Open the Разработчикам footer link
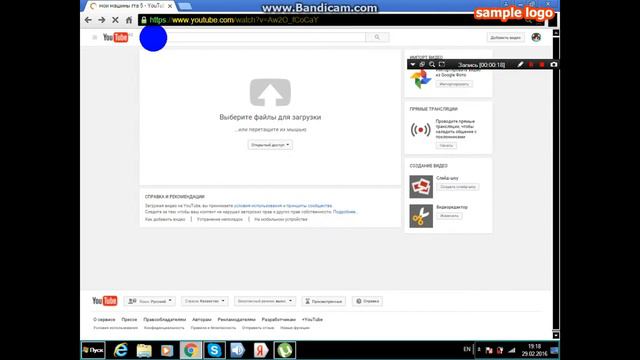This screenshot has height=360, width=640. 278,320
